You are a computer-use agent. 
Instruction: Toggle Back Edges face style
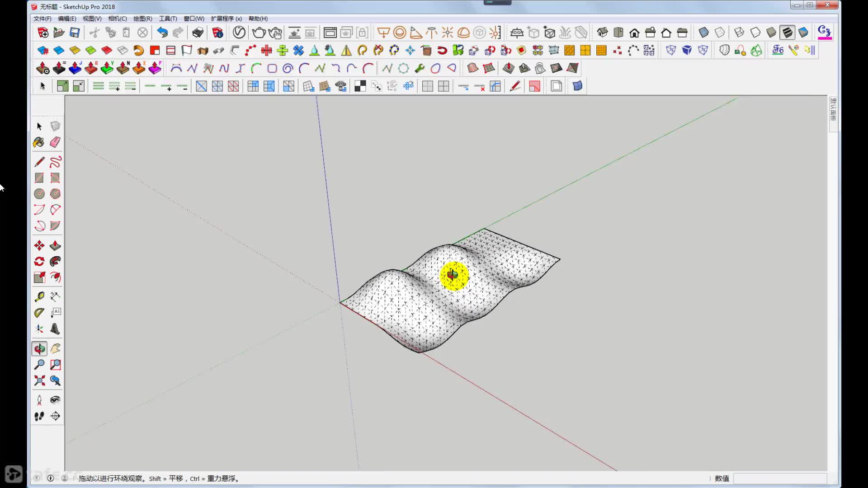click(720, 33)
